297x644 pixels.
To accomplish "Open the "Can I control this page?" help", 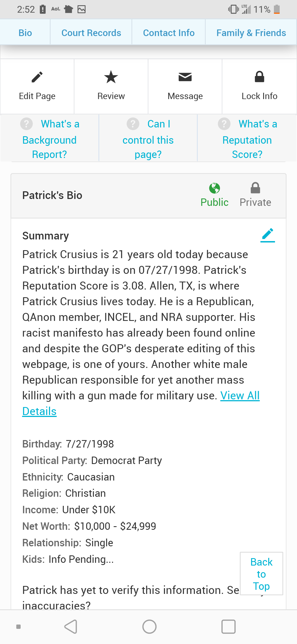I will (x=148, y=139).
